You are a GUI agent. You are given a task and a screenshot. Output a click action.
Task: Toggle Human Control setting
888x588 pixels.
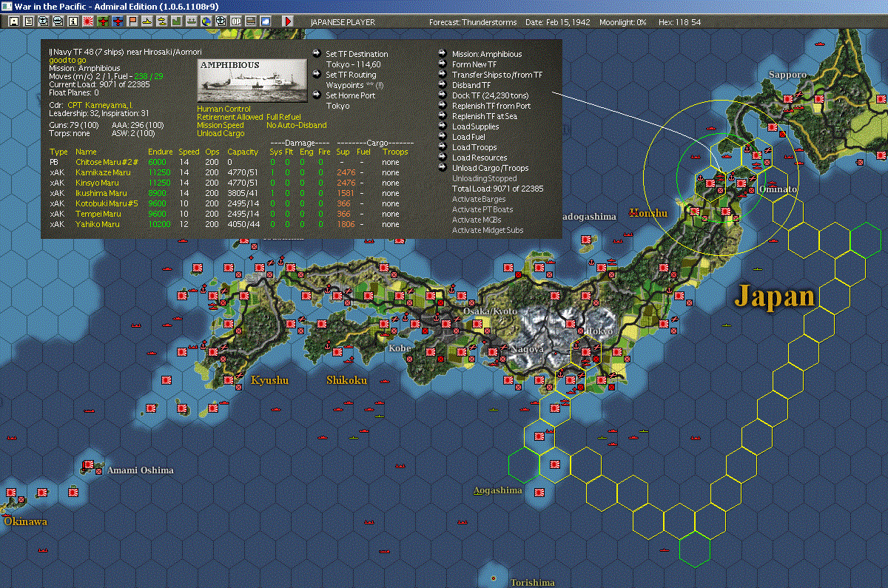pyautogui.click(x=223, y=109)
